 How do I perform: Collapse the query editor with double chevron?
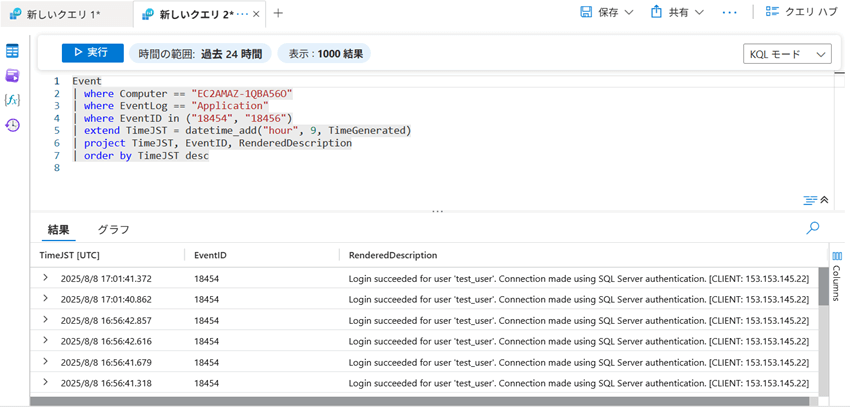(x=825, y=200)
